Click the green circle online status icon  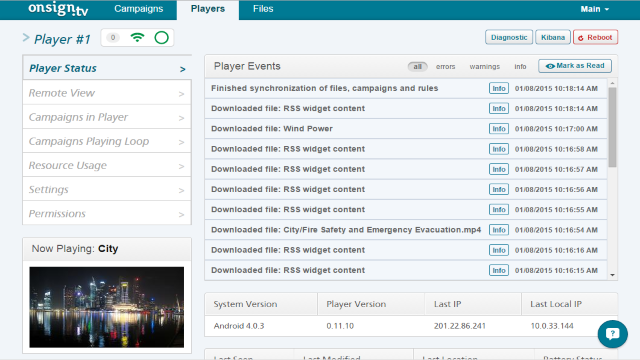[x=162, y=38]
